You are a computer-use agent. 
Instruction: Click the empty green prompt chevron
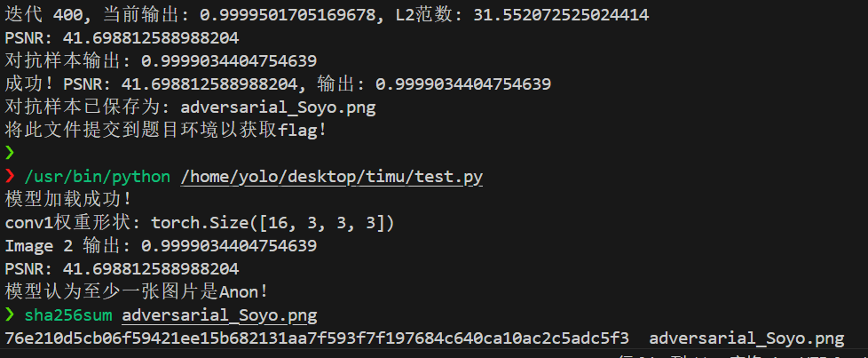pos(10,152)
